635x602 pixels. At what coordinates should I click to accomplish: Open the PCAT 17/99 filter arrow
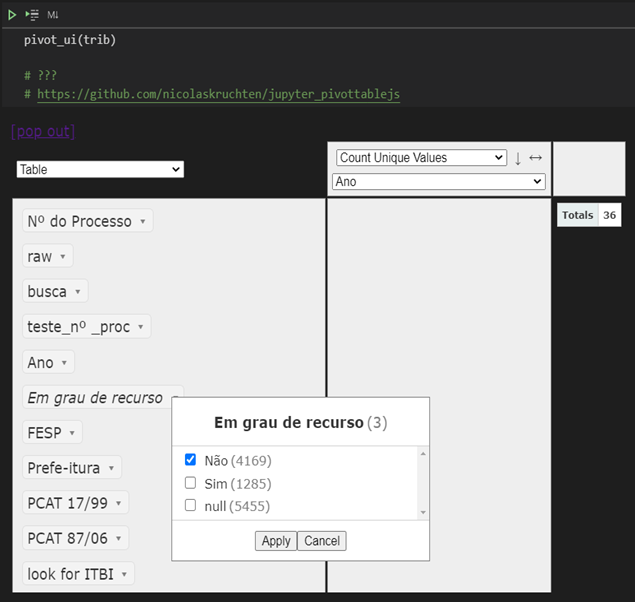click(119, 503)
